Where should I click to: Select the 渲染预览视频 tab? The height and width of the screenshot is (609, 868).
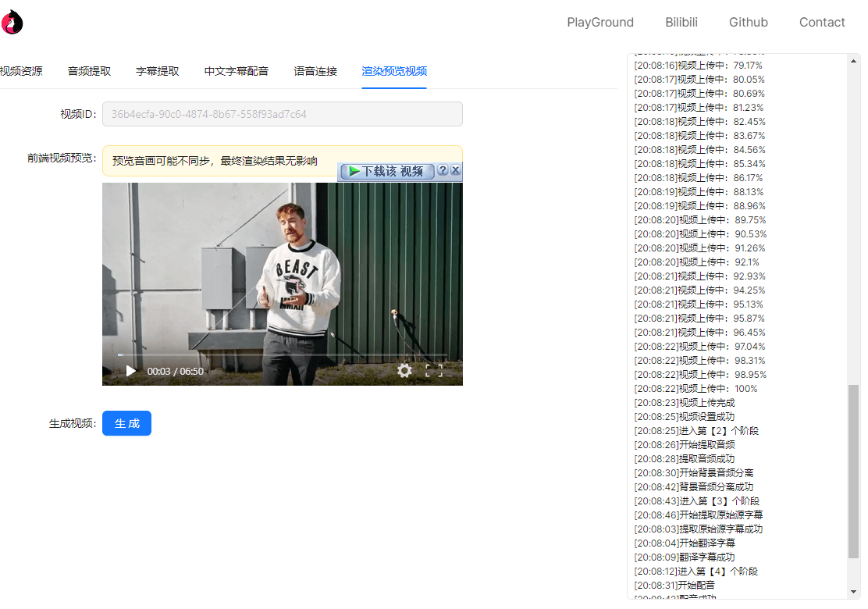394,71
